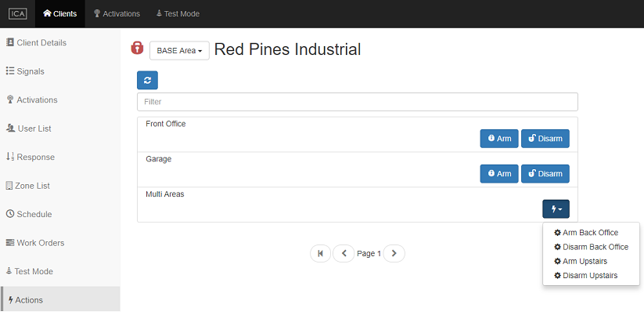644x315 pixels.
Task: Choose Disarm Back Office option
Action: point(591,247)
